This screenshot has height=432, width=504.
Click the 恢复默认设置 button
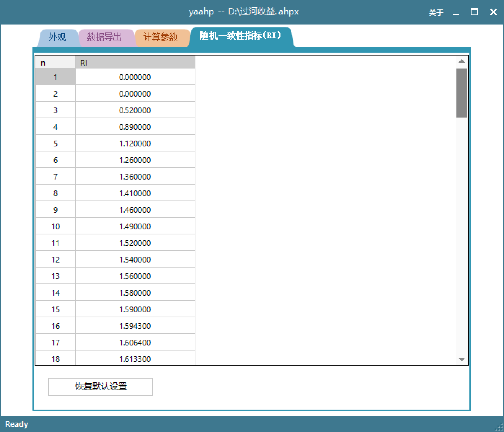pyautogui.click(x=101, y=387)
